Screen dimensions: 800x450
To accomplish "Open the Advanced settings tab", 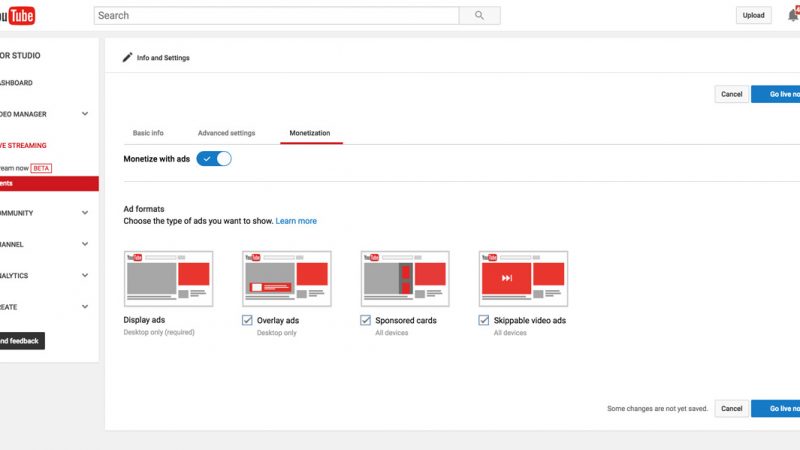I will [226, 133].
